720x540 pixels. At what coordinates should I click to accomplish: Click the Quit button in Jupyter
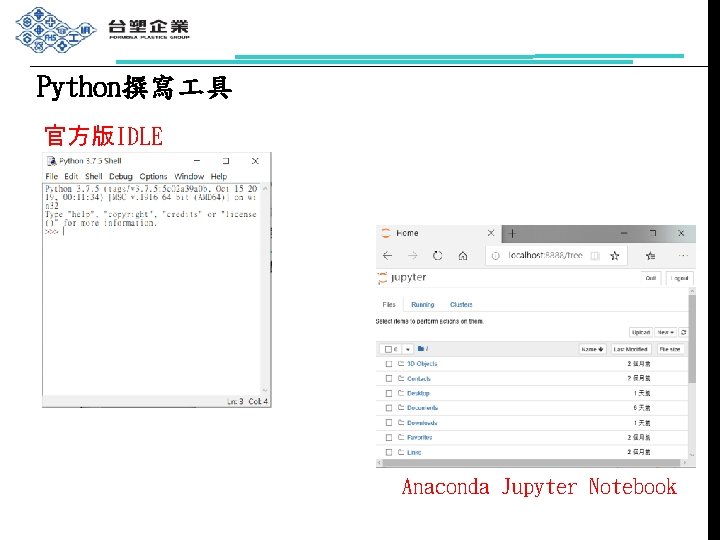(x=651, y=278)
